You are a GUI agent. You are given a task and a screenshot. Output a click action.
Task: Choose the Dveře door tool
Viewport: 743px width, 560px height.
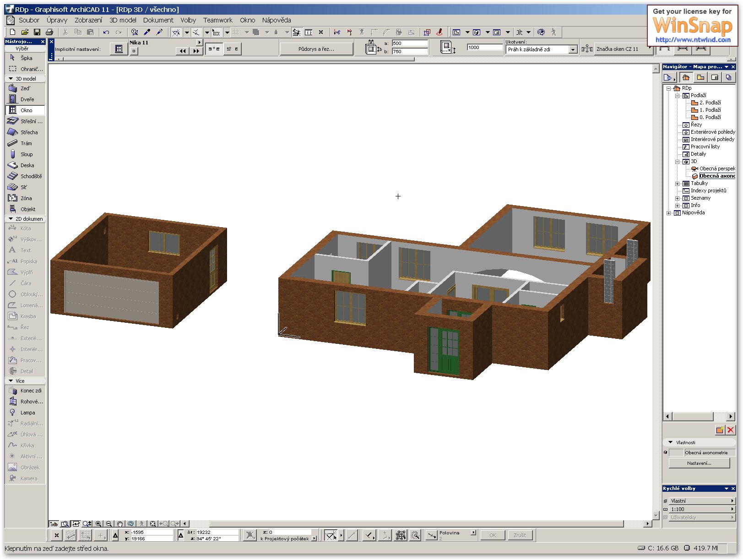25,99
